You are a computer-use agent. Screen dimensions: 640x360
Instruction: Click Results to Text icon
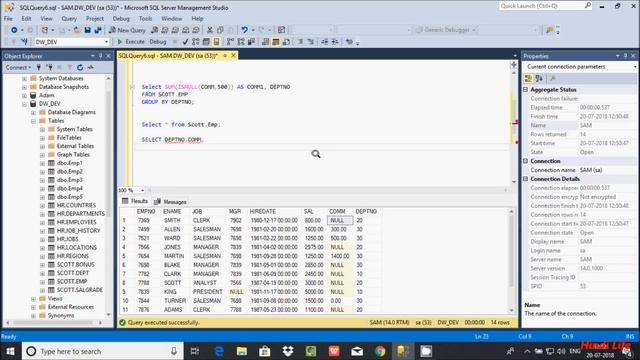click(x=265, y=42)
